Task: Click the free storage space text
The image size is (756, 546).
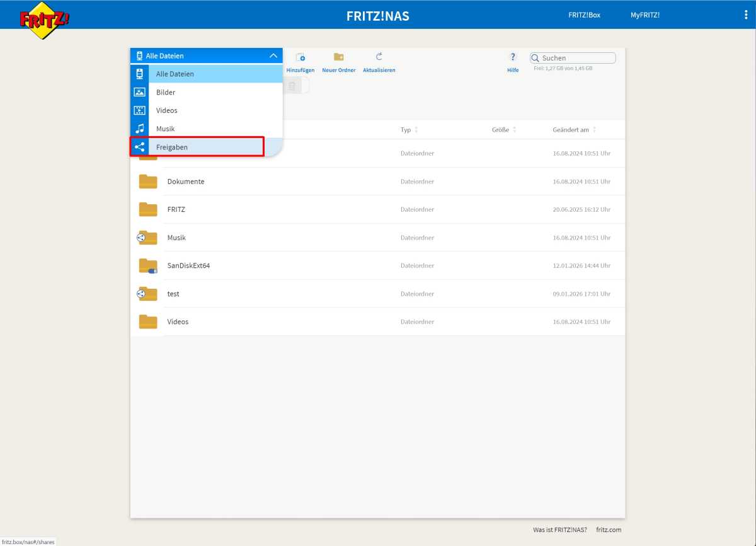Action: [563, 68]
